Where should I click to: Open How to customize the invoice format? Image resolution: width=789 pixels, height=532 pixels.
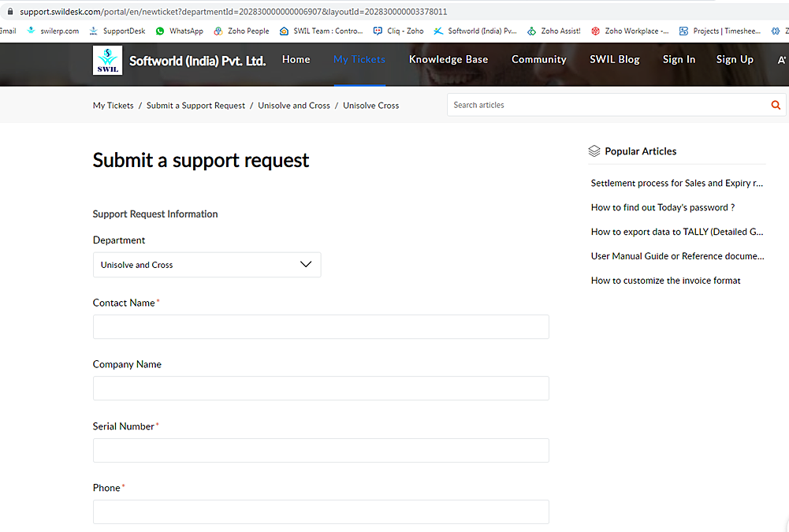click(666, 281)
